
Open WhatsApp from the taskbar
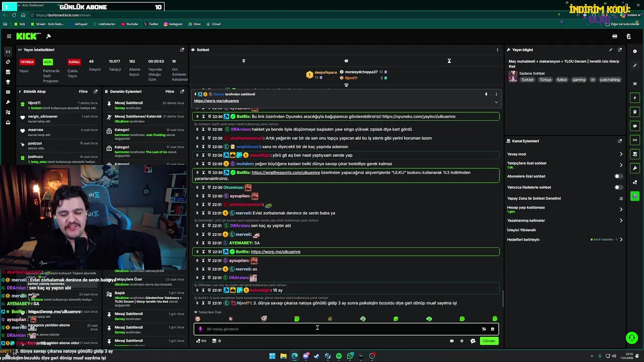click(x=350, y=356)
